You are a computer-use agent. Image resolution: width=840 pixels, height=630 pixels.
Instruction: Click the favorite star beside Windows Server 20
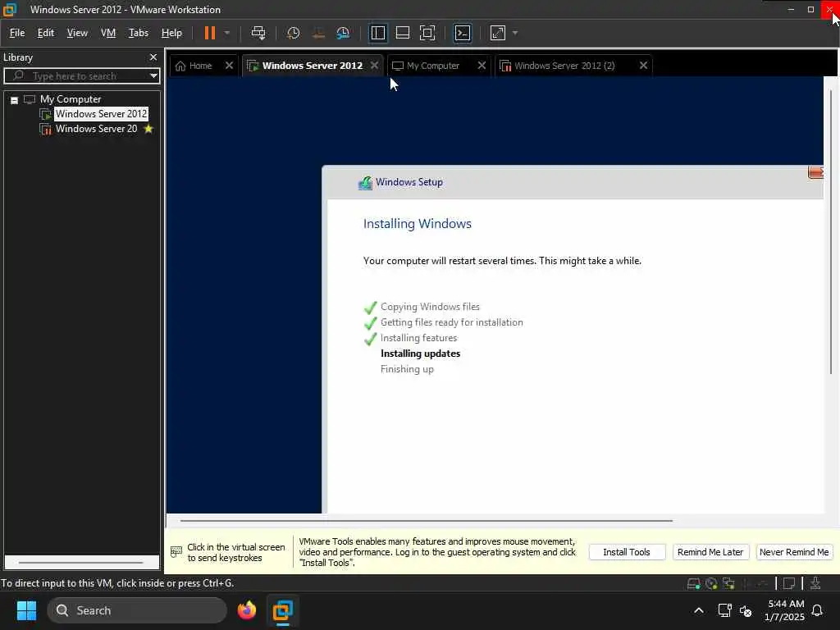(x=148, y=129)
